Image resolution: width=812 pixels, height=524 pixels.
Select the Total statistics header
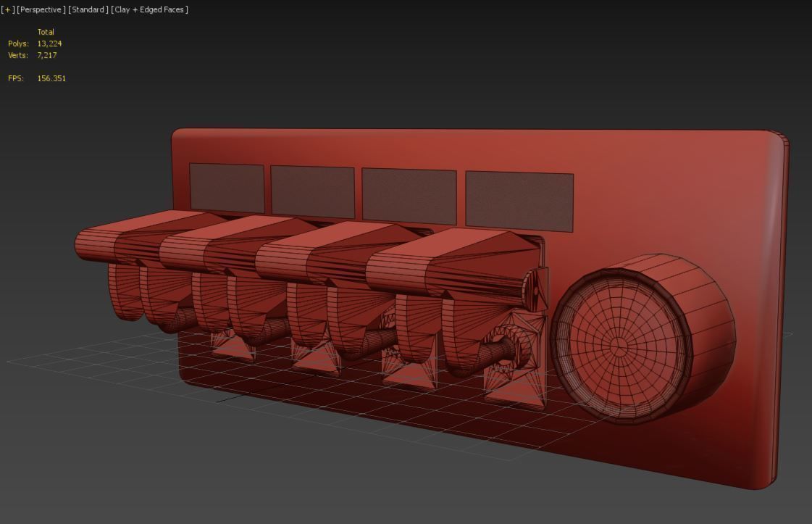[46, 32]
